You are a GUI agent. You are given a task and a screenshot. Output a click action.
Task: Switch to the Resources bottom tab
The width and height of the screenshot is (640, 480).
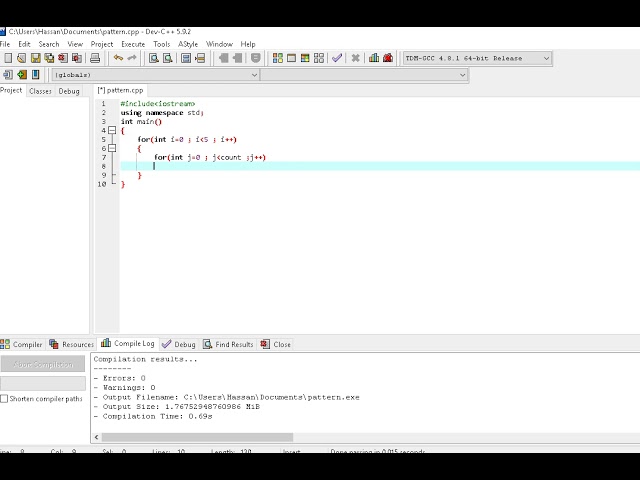pos(72,344)
